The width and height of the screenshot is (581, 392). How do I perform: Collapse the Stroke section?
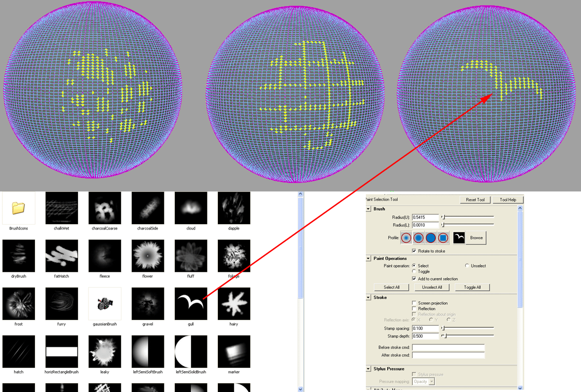368,298
